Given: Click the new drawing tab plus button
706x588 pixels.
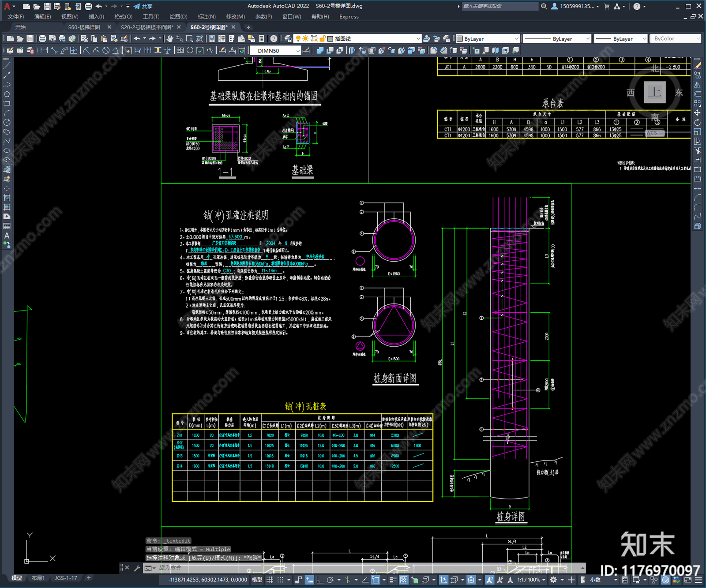Looking at the screenshot, I should tap(248, 27).
